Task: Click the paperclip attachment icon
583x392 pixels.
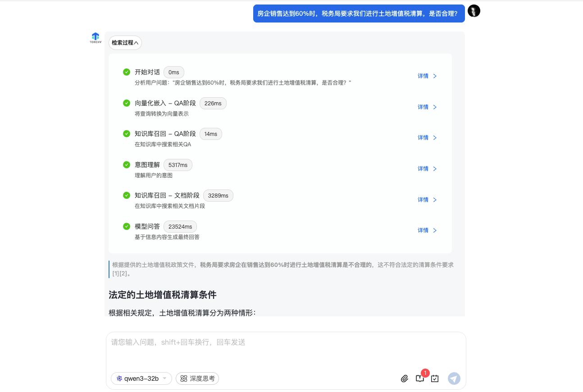Action: (404, 378)
